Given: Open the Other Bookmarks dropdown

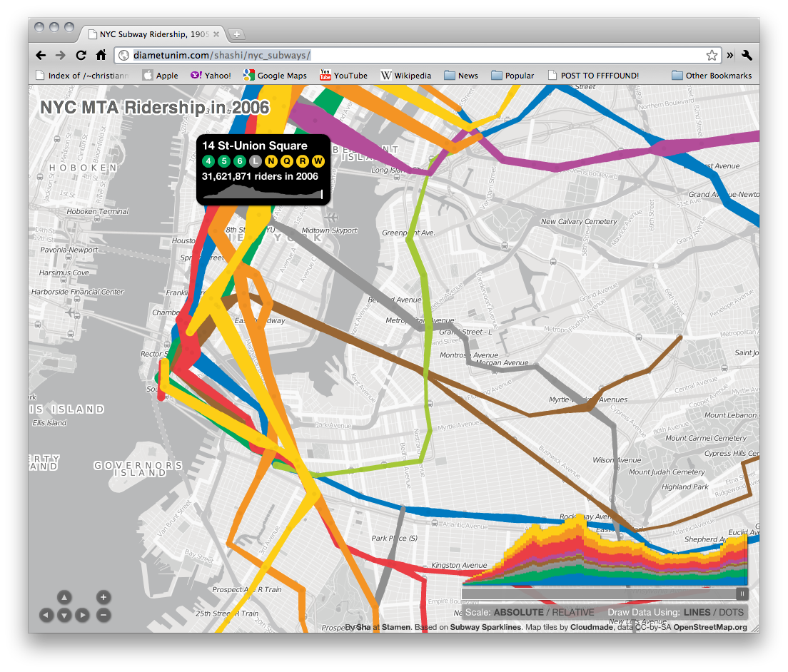Looking at the screenshot, I should (712, 75).
